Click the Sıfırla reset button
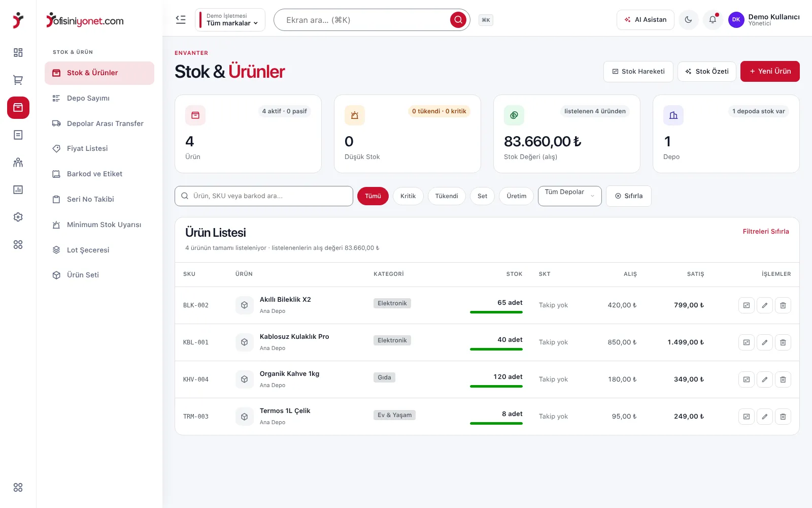The image size is (812, 508). click(629, 196)
